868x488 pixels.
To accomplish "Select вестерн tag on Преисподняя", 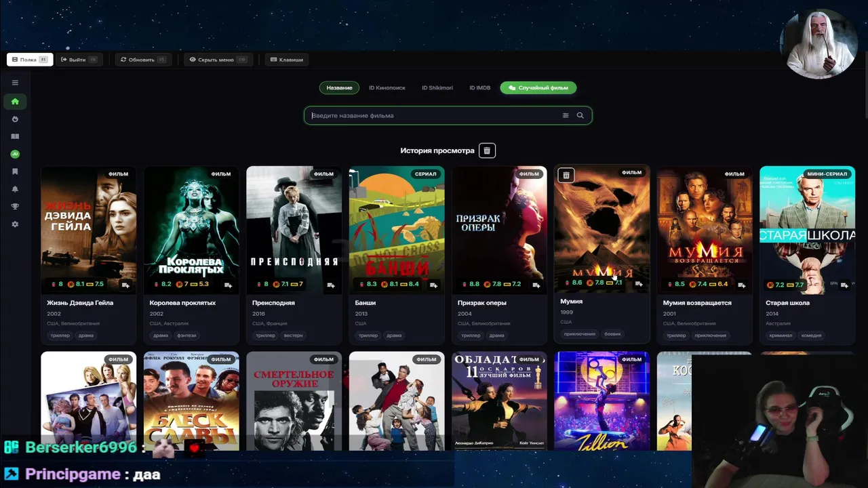I will [x=293, y=335].
